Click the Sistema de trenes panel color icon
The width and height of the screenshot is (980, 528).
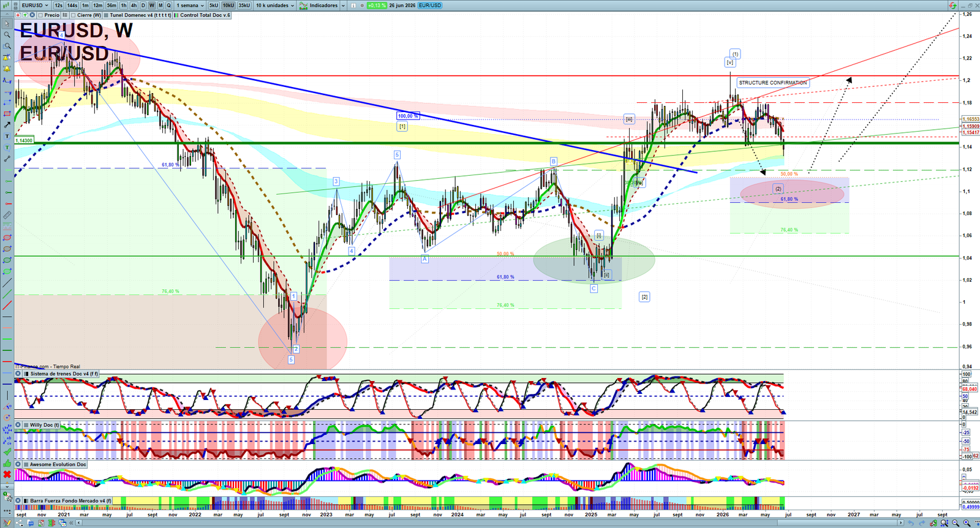[x=26, y=374]
